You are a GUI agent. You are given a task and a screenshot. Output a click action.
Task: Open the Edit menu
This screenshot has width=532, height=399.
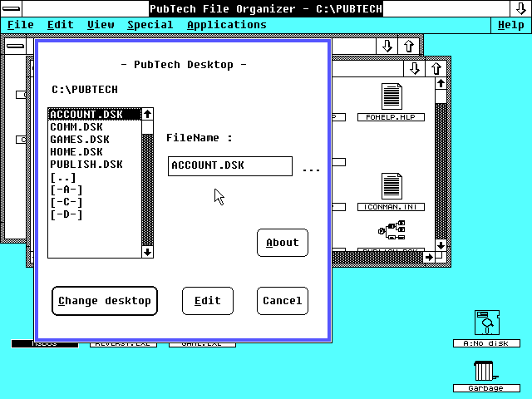click(61, 25)
